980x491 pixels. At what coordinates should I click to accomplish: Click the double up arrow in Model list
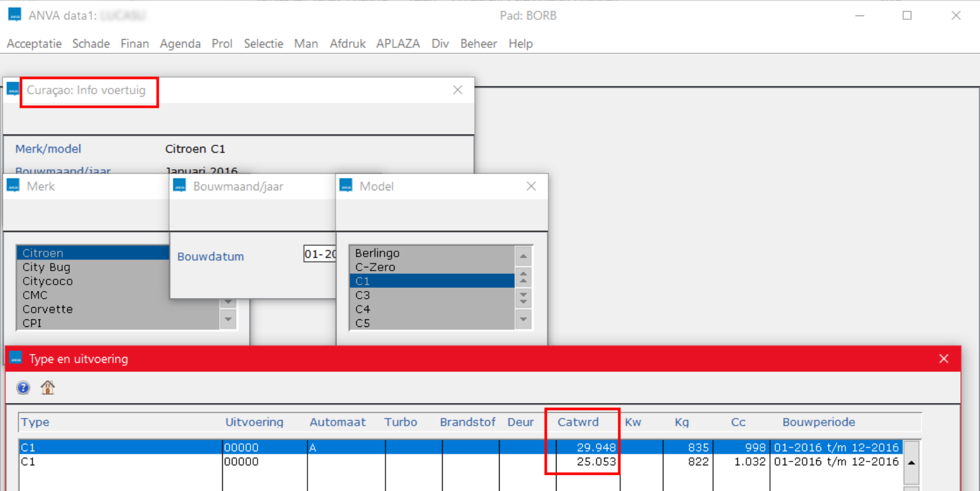click(x=523, y=277)
